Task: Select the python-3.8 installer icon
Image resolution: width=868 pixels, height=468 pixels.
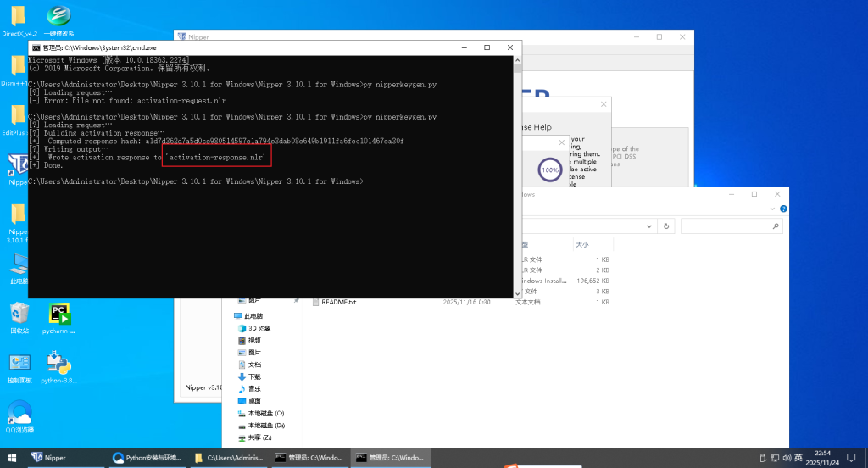Action: pyautogui.click(x=58, y=363)
